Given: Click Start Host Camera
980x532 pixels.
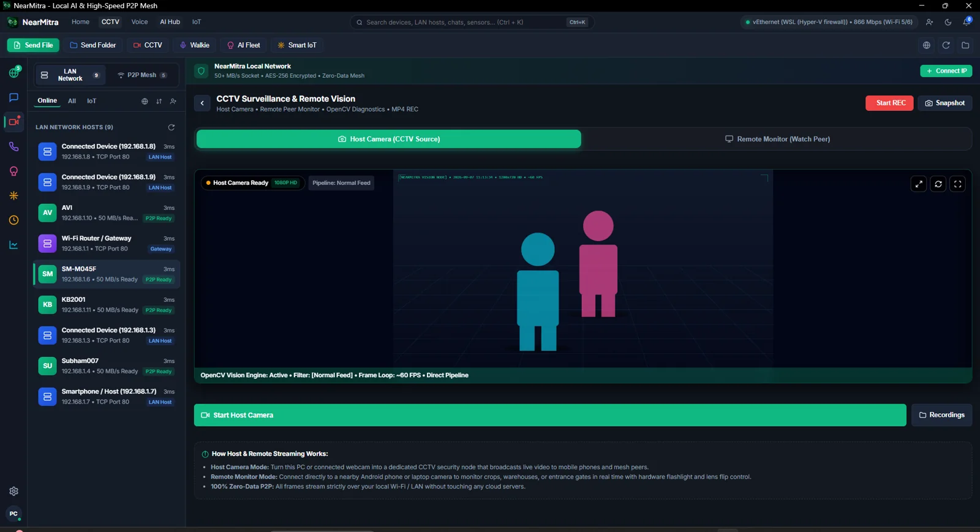Looking at the screenshot, I should [x=550, y=415].
